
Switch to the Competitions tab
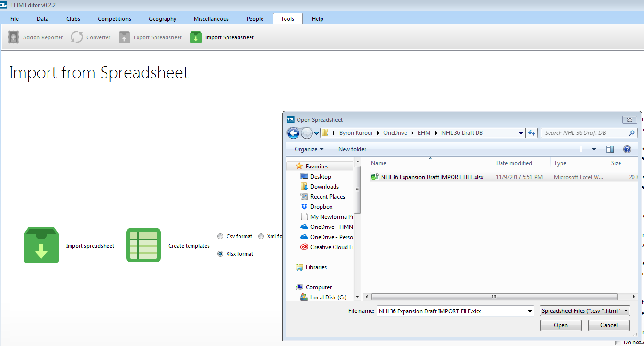tap(114, 19)
